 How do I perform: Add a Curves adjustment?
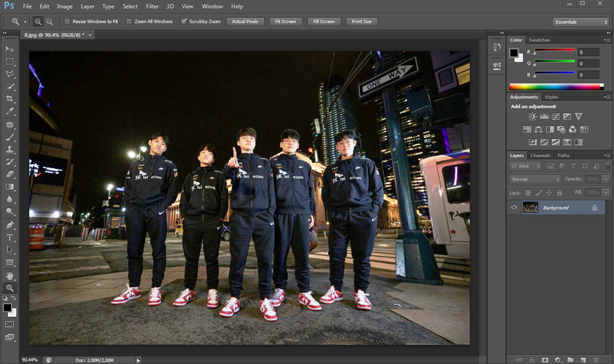tap(556, 116)
